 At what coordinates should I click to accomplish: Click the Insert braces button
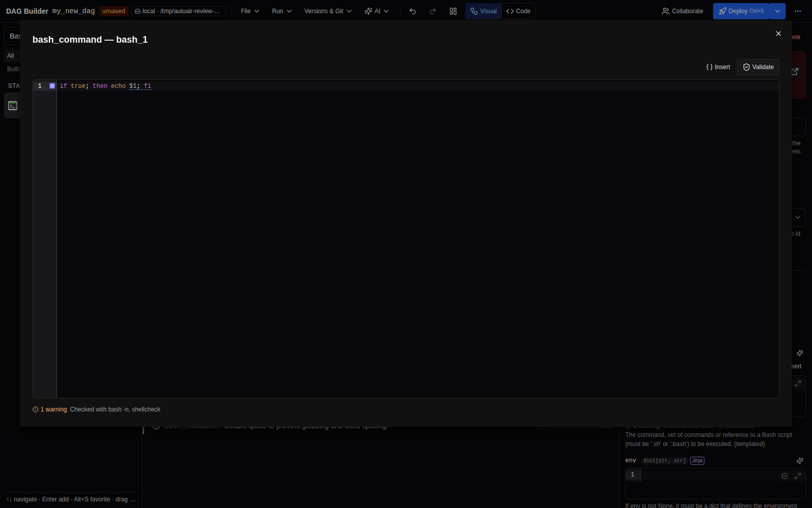[x=718, y=67]
